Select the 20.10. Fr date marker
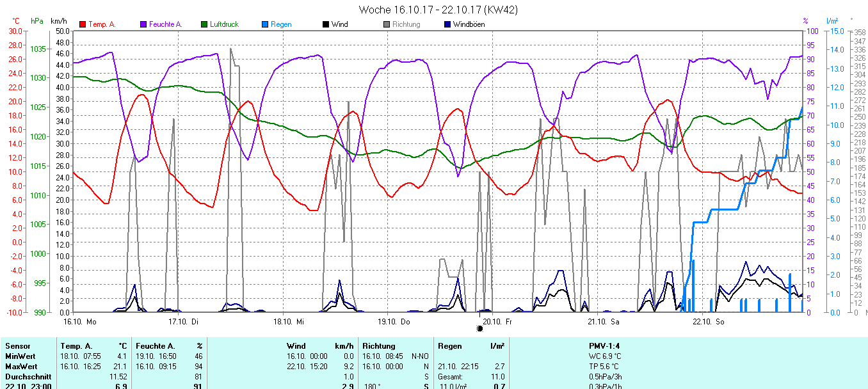868x389 pixels. tap(498, 321)
